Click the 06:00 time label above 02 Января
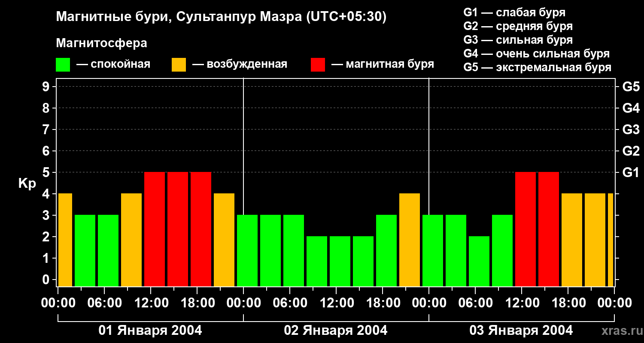Image resolution: width=644 pixels, height=343 pixels. (290, 303)
